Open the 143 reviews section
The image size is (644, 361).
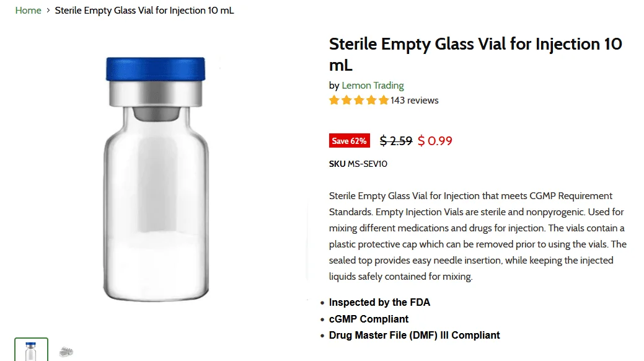414,100
